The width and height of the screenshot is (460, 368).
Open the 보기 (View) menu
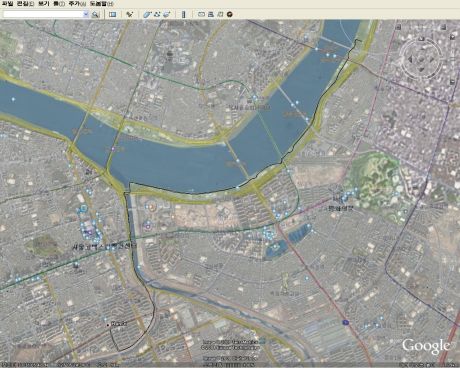tap(43, 3)
